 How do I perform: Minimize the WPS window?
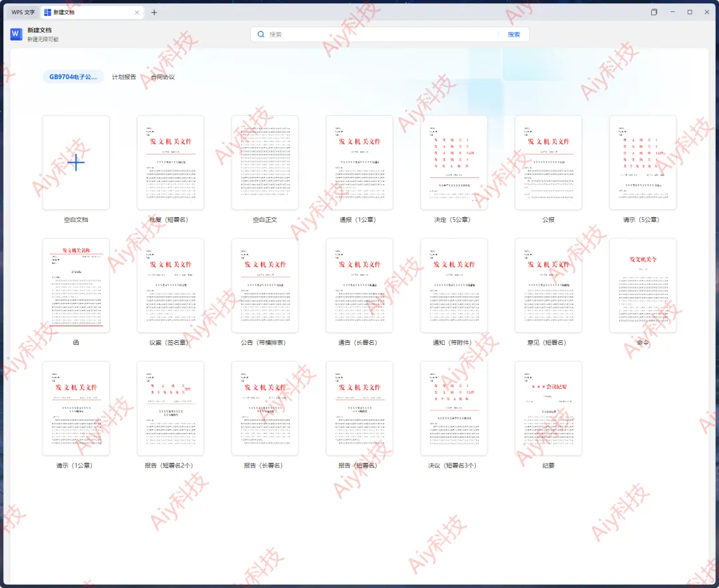point(672,12)
